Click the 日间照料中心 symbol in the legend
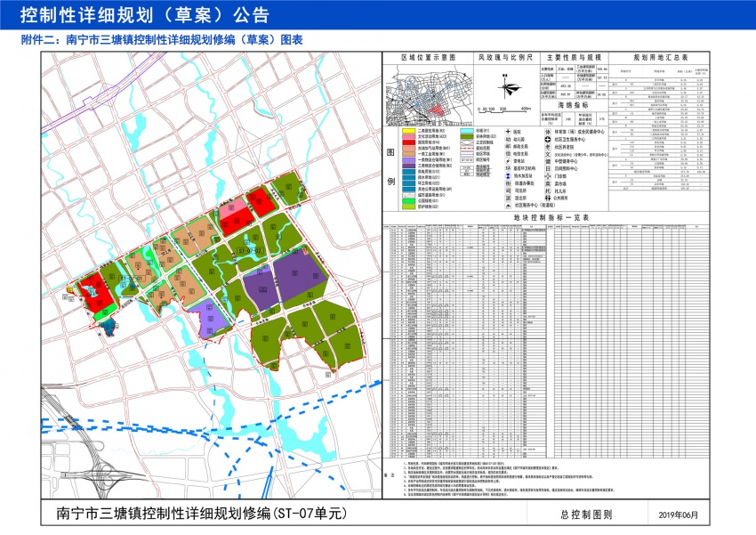The image size is (756, 535). [x=548, y=169]
